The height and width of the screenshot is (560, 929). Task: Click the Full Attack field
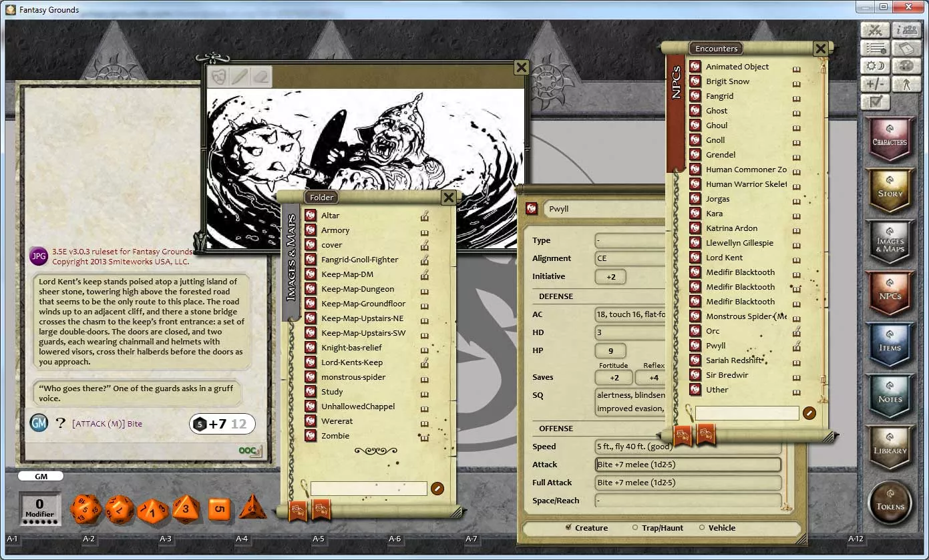(688, 483)
